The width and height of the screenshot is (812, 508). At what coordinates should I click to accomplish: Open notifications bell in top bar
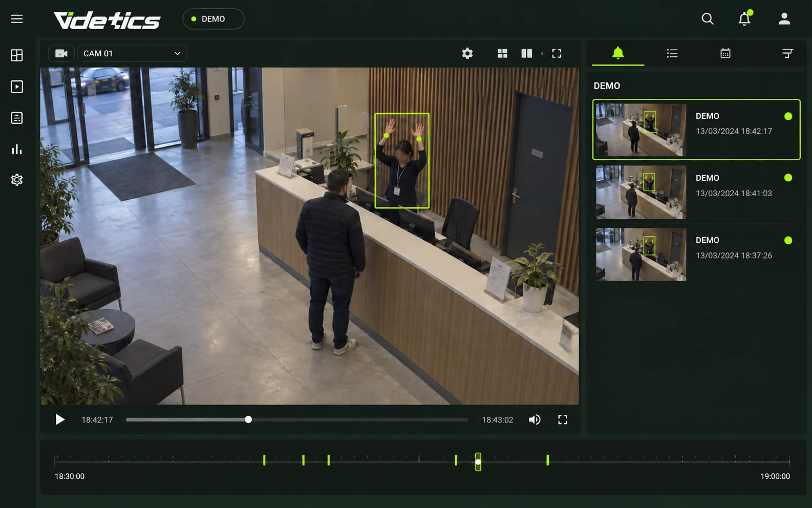click(x=744, y=19)
